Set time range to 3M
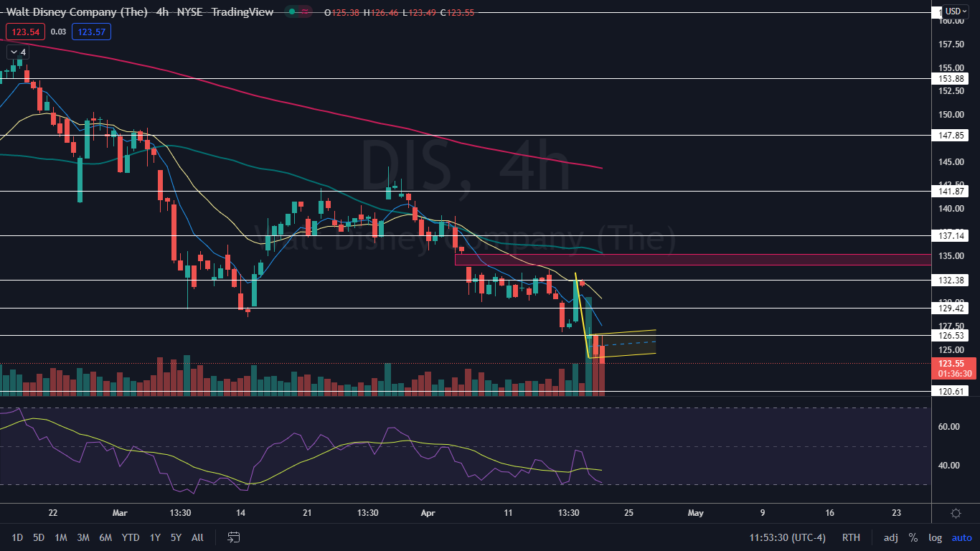The image size is (980, 551). (x=83, y=537)
